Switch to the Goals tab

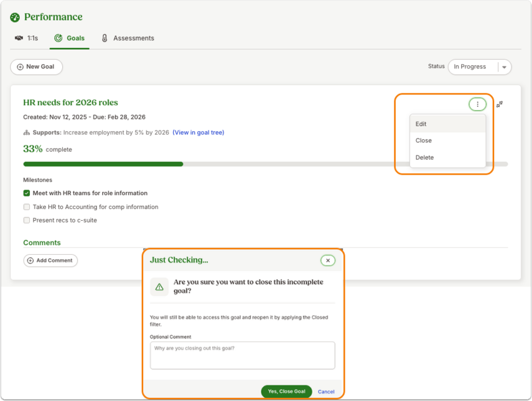coord(70,38)
